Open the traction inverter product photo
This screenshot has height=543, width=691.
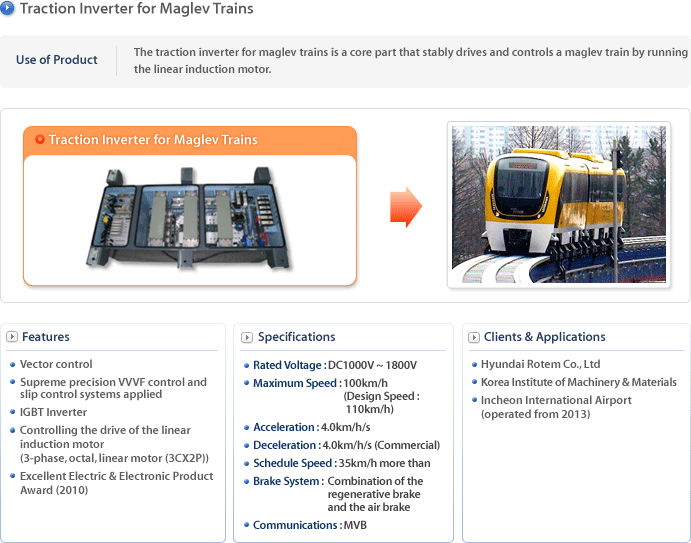pyautogui.click(x=189, y=218)
